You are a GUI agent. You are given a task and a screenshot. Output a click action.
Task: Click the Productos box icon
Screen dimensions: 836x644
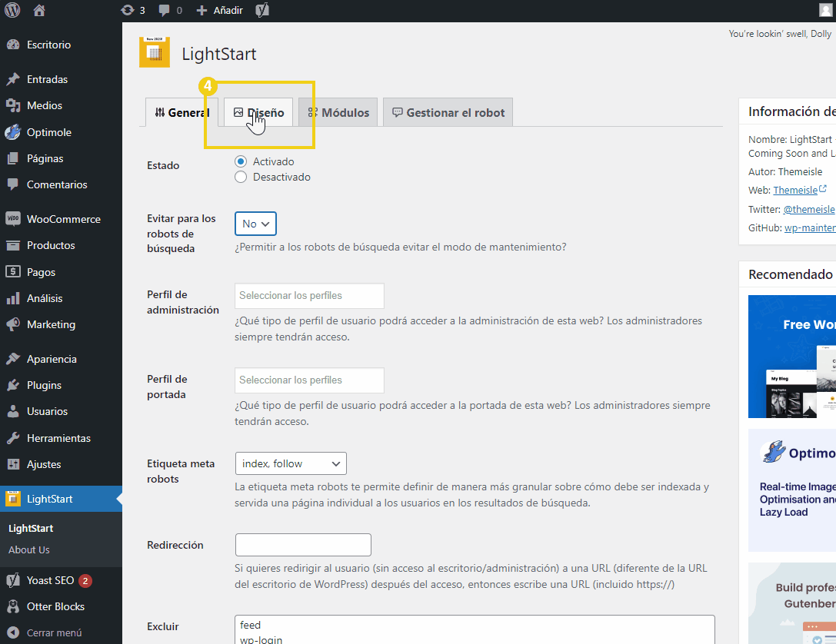pos(13,246)
